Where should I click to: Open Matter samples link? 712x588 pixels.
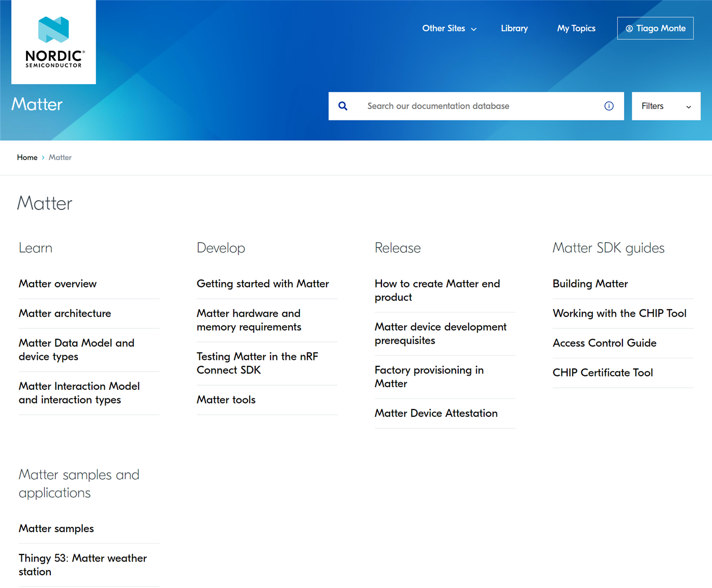[56, 529]
